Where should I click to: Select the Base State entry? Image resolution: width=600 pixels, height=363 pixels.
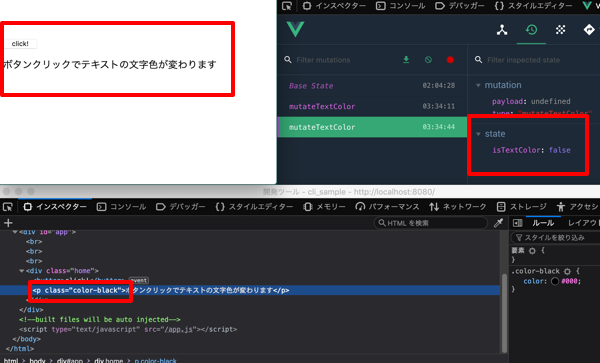point(372,86)
